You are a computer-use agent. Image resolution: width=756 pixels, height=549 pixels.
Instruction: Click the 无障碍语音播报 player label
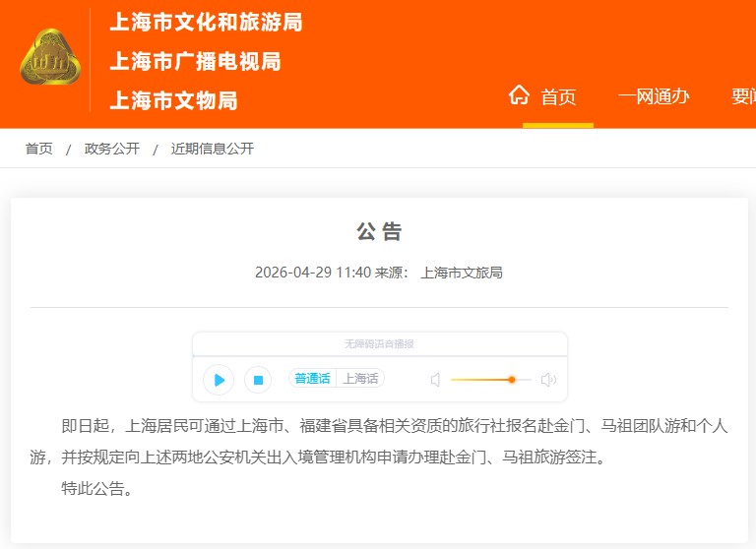pos(379,344)
